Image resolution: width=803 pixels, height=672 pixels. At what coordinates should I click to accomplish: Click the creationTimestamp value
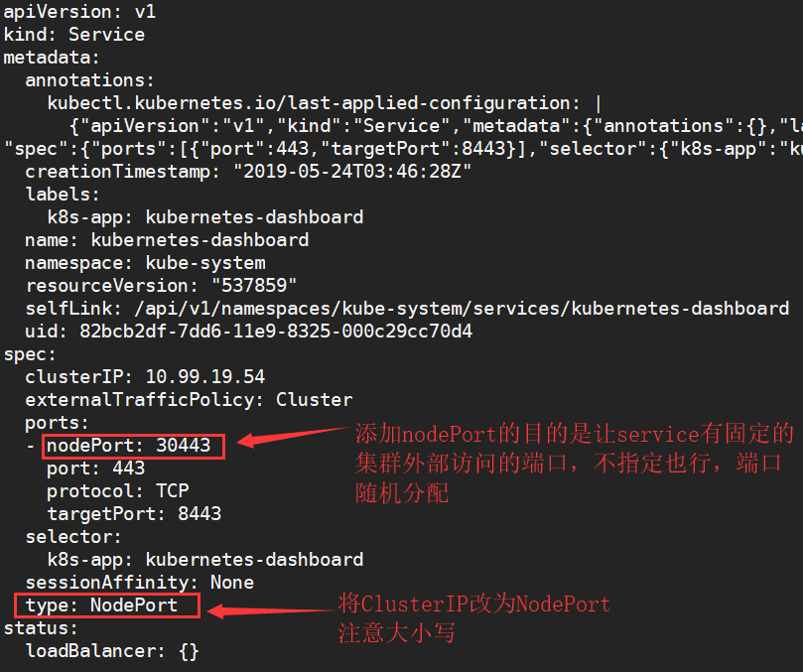(x=351, y=172)
